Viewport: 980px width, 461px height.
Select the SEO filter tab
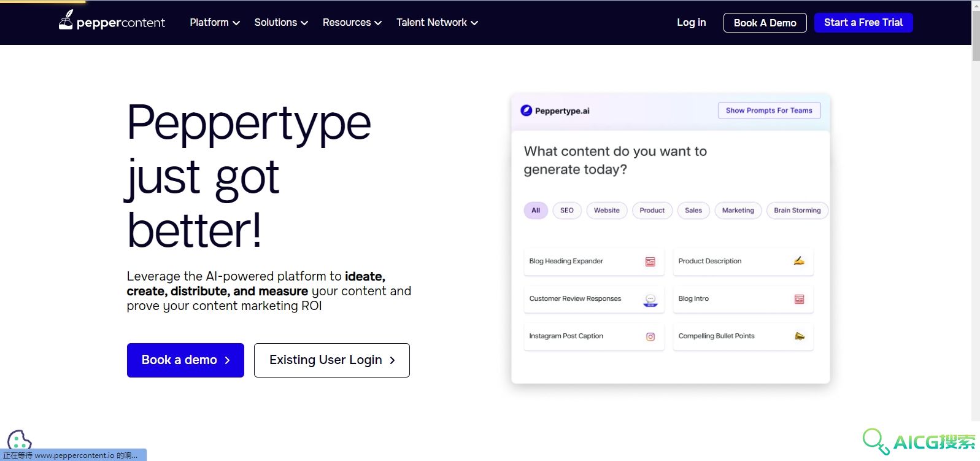click(567, 211)
